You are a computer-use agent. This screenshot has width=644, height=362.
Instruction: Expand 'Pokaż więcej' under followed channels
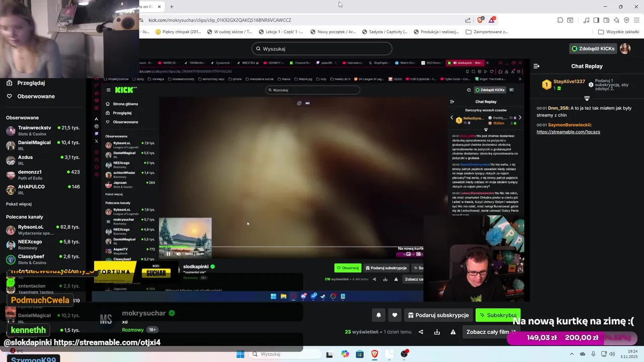pos(19,204)
